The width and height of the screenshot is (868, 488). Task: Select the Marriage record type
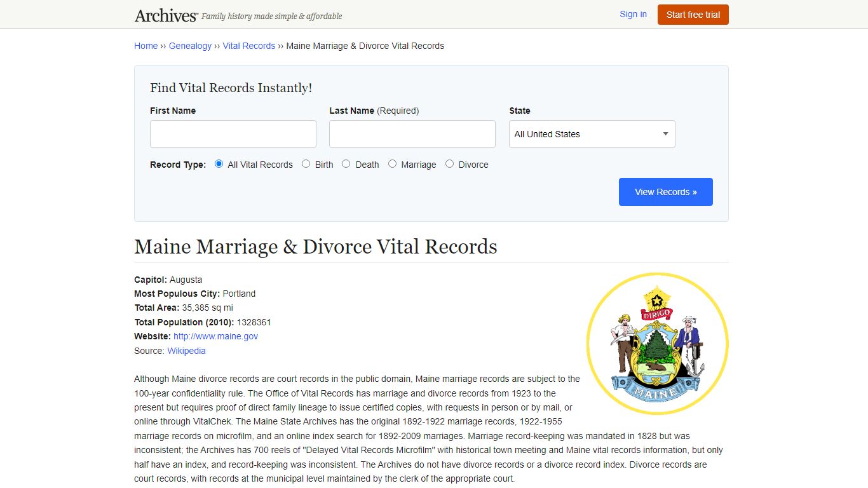(x=392, y=164)
